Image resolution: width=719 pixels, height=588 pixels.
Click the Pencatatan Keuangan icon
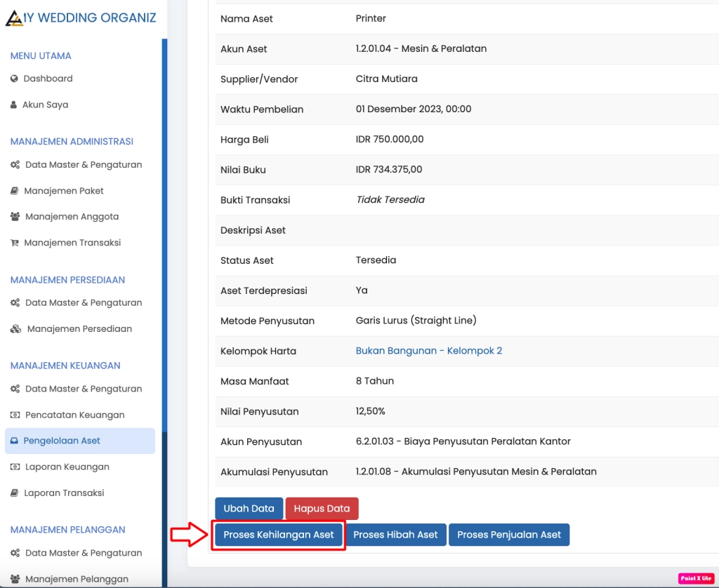pos(14,415)
